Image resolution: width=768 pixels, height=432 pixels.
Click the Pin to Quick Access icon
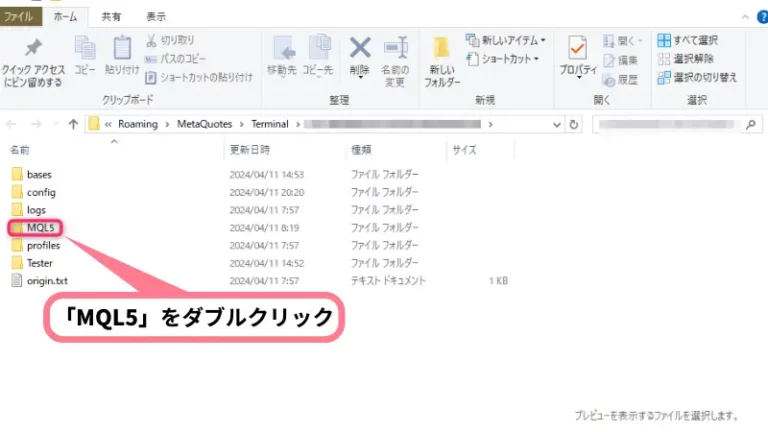33,50
